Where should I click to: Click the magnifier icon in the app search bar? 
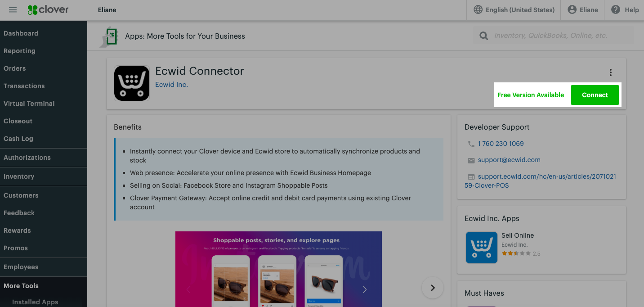[x=483, y=35]
